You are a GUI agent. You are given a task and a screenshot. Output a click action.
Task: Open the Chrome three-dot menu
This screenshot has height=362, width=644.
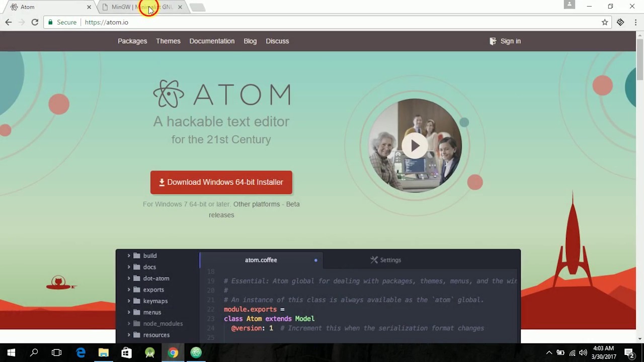click(x=636, y=22)
